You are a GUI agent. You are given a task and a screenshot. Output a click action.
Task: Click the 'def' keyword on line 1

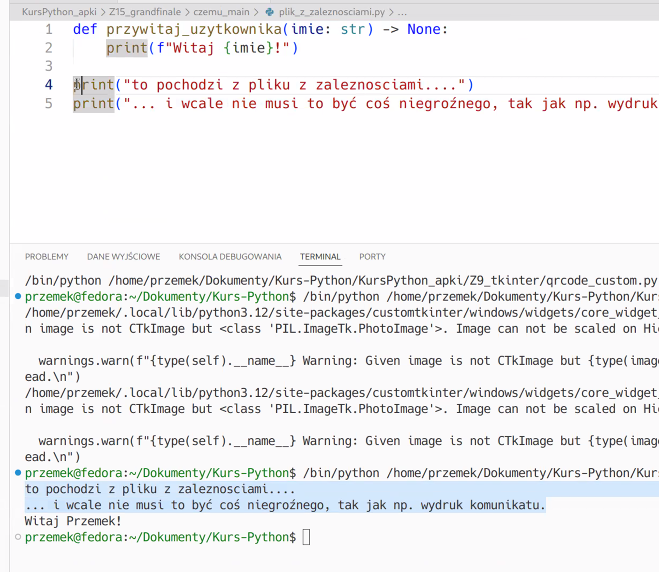click(85, 29)
